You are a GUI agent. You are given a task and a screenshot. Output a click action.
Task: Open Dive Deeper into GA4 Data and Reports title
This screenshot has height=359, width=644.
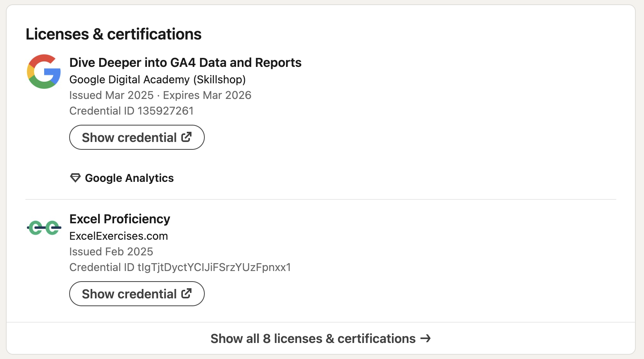pos(185,63)
